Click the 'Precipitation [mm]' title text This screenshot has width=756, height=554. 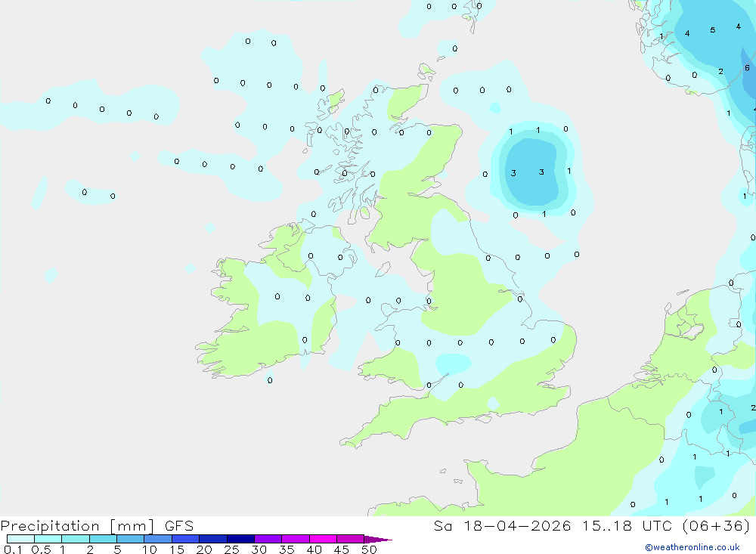(x=77, y=525)
